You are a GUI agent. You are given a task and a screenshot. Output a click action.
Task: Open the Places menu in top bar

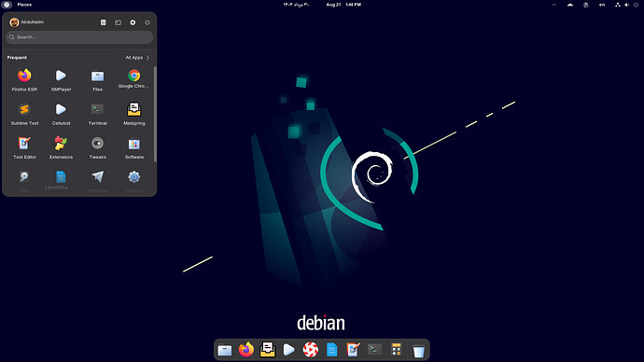click(24, 5)
